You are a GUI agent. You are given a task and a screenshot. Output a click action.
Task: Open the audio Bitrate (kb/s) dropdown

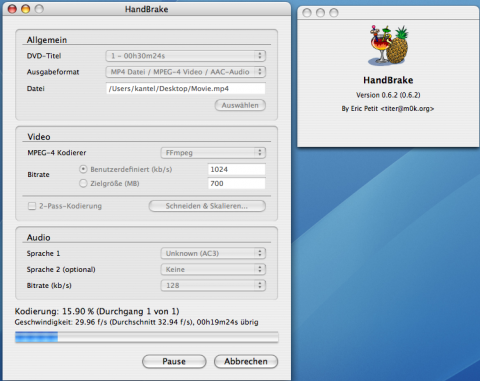click(x=213, y=285)
